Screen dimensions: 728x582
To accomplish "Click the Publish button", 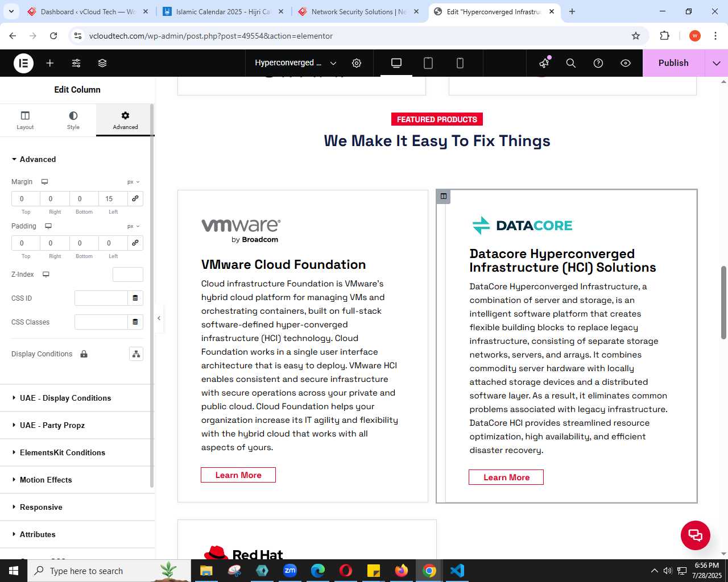I will pyautogui.click(x=673, y=63).
